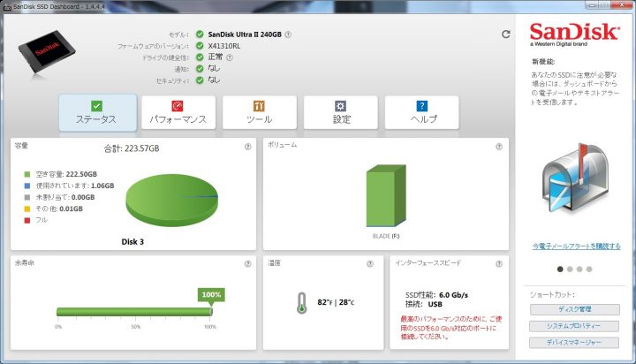Viewport: 636px width, 364px height.
Task: Select the first carousel dot
Action: (560, 269)
